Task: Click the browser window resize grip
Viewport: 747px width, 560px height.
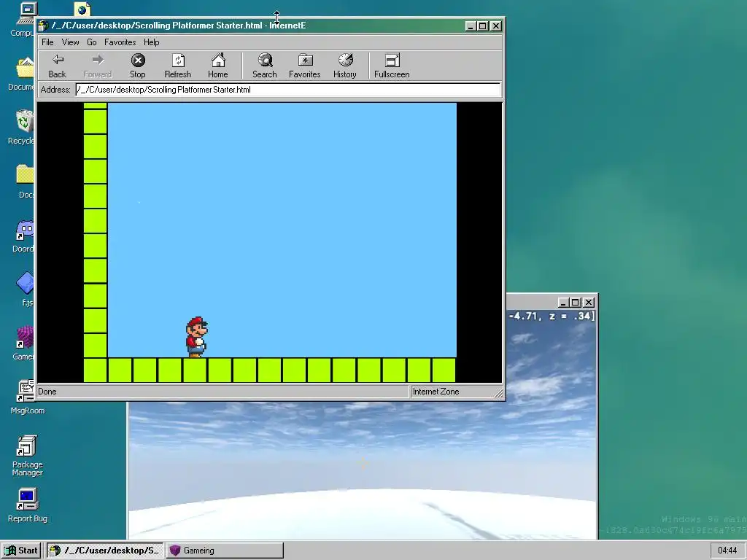Action: click(498, 393)
